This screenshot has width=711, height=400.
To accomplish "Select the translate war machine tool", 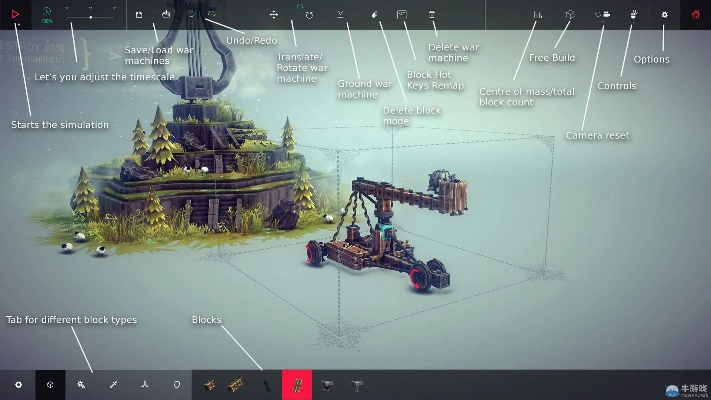I will click(x=274, y=16).
